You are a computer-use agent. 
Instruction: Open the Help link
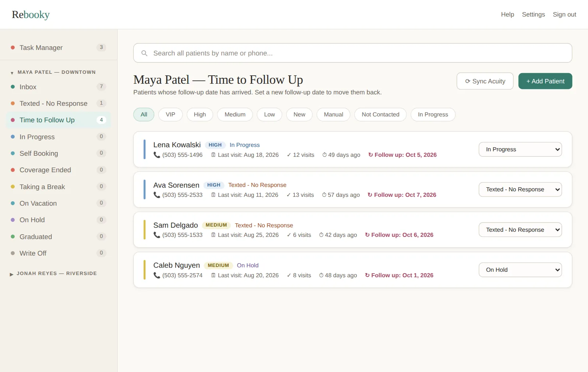508,14
